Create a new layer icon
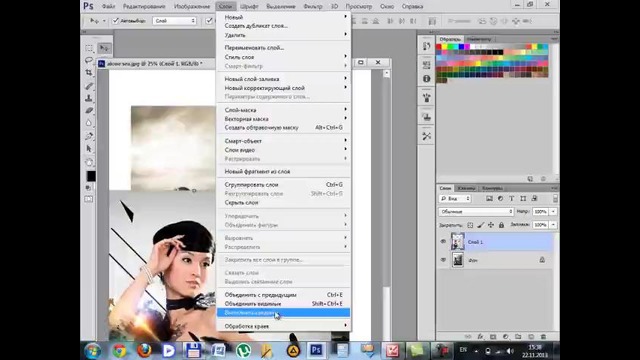 point(531,337)
